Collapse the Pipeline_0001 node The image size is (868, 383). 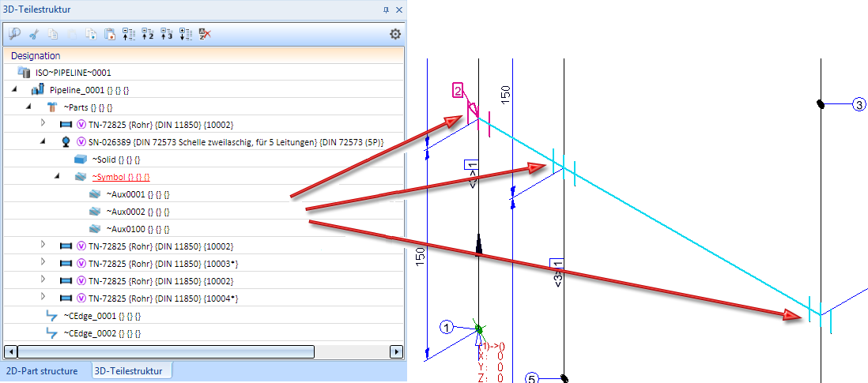coord(14,89)
